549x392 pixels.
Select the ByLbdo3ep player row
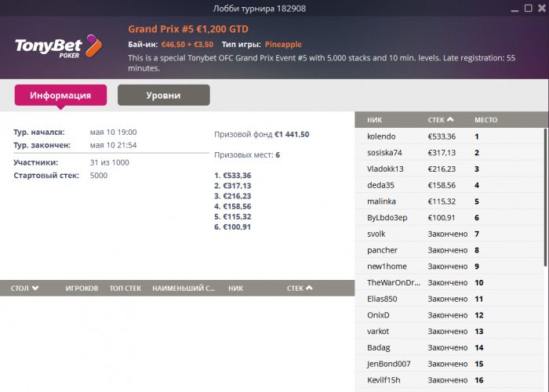(387, 217)
